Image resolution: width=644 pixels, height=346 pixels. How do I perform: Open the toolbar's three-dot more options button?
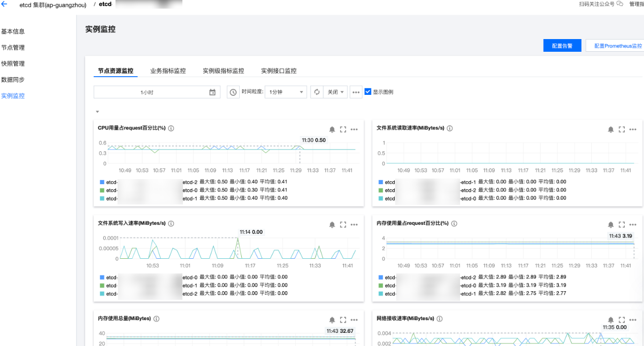[x=356, y=92]
